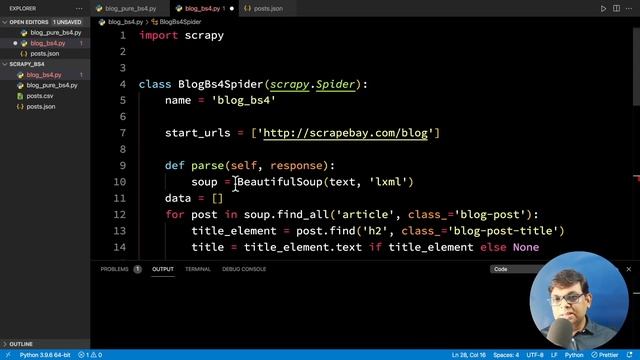Click the webcam presenter thumbnail

579,300
